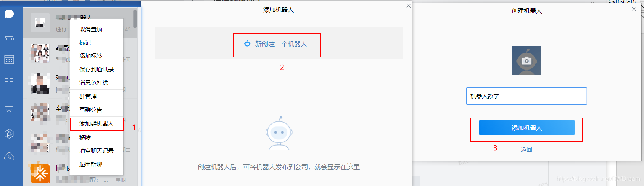Image resolution: width=644 pixels, height=186 pixels.
Task: Close the 添加机器人 dialog
Action: (x=409, y=6)
